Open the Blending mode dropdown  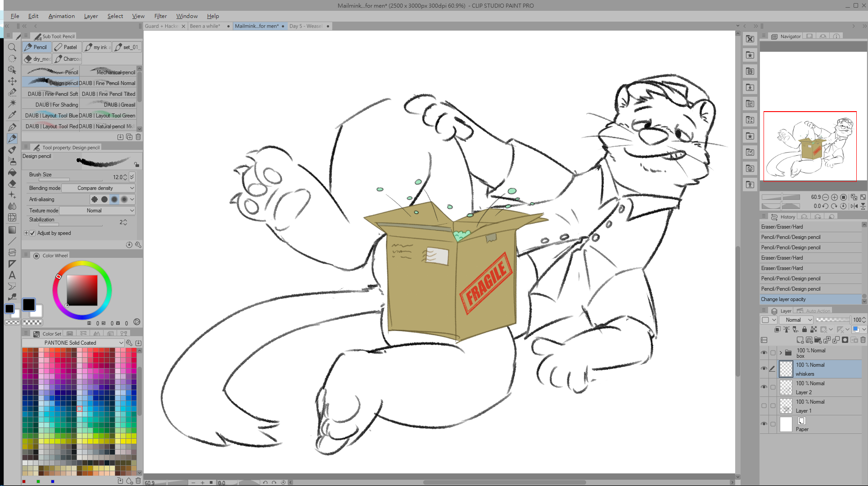click(x=98, y=188)
